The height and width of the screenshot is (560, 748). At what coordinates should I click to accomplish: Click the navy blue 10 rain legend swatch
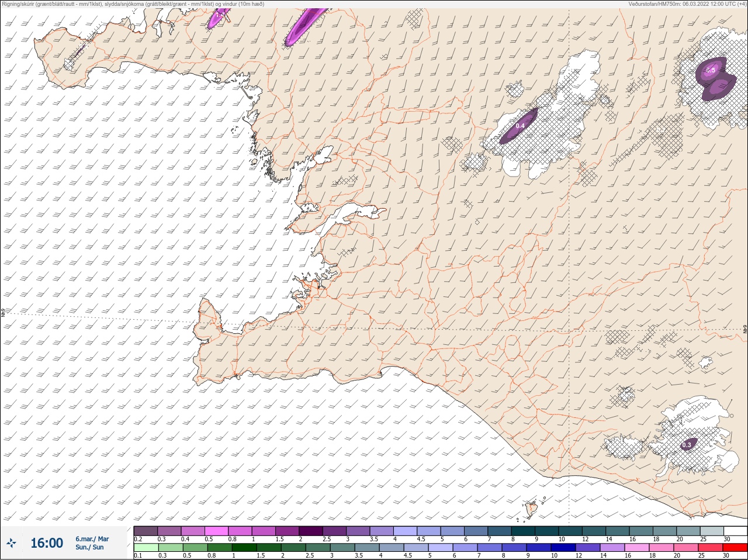pyautogui.click(x=563, y=548)
